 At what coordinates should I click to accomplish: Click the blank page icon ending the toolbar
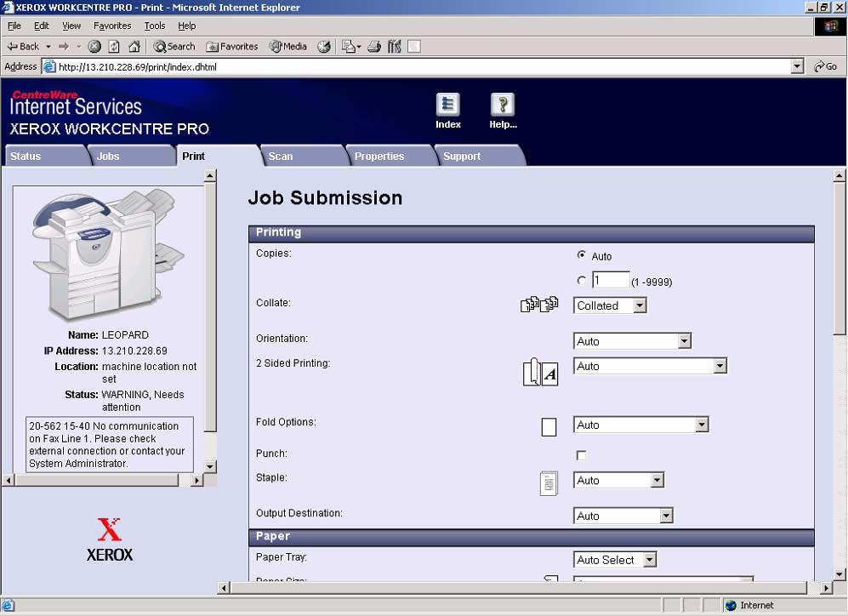click(414, 47)
